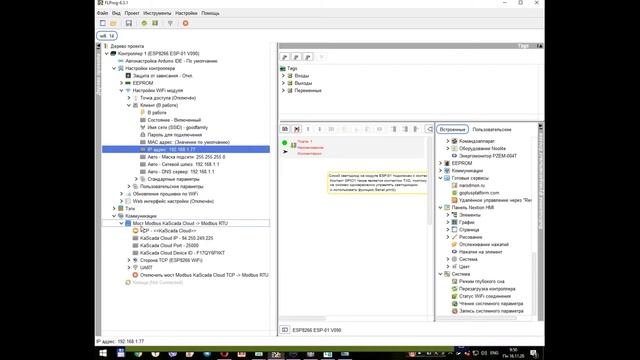Click the Режим глубокого сна block icon
Viewport: 640px width, 360px height.
click(454, 281)
